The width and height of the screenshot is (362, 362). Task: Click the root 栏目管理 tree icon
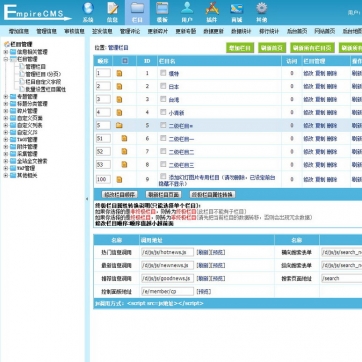point(6,44)
